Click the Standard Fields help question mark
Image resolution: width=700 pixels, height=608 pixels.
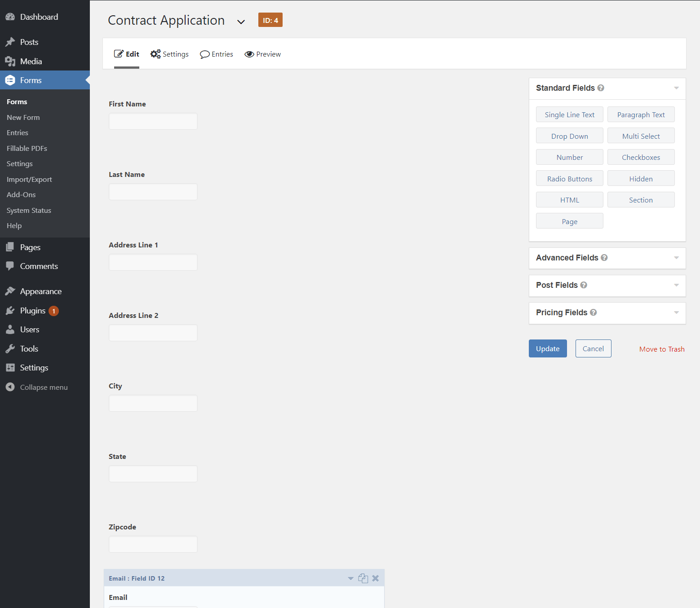pos(601,88)
